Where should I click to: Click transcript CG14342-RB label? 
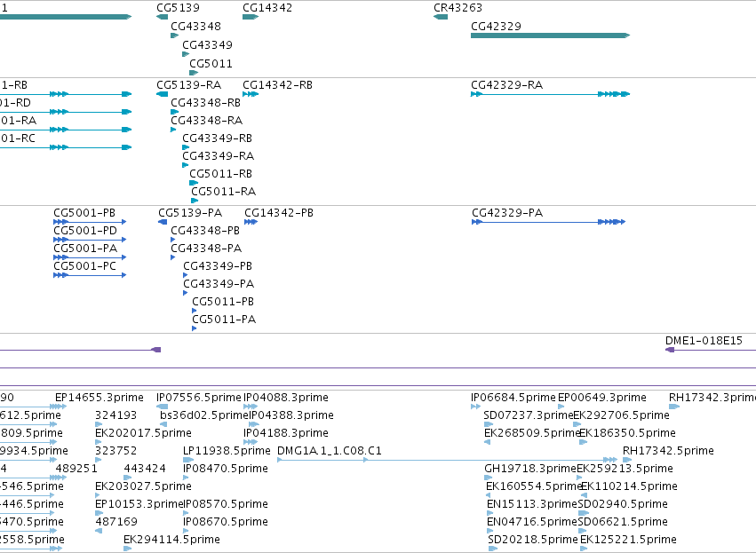pyautogui.click(x=277, y=85)
